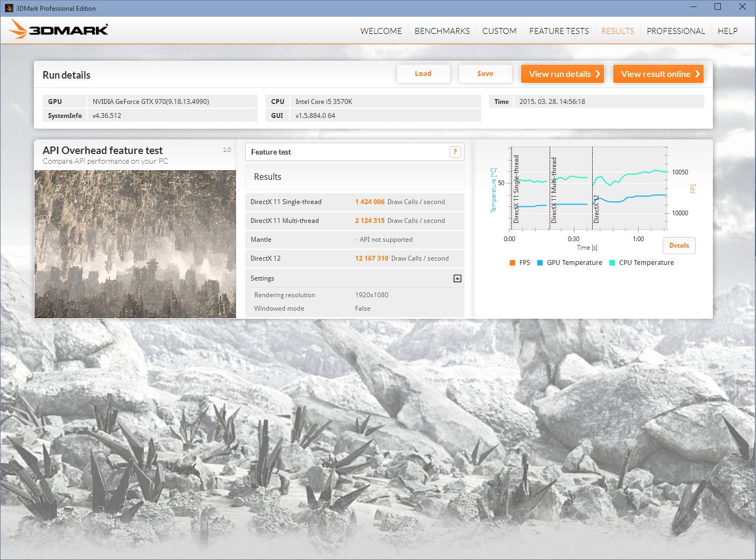The height and width of the screenshot is (560, 756).
Task: Click the 3DMark logo
Action: [x=59, y=30]
